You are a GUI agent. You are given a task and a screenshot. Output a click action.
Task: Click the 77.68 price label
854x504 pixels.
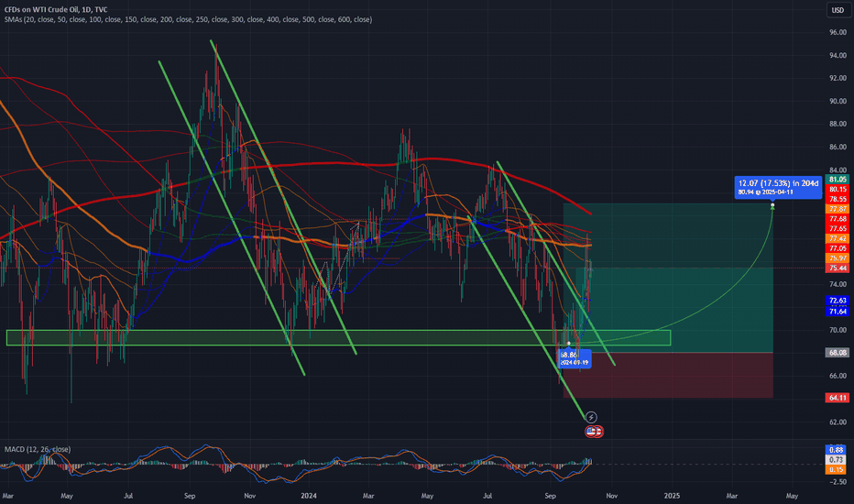click(838, 218)
